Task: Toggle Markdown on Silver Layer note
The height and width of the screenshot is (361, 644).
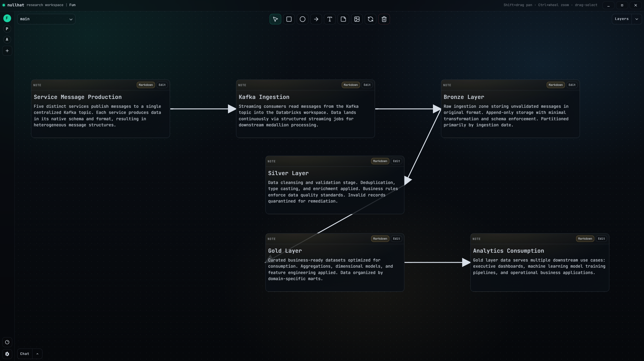Action: 380,161
